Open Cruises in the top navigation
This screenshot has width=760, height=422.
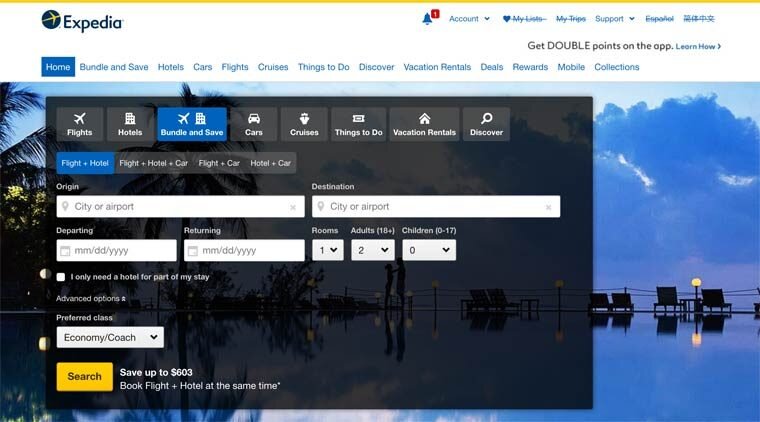click(273, 67)
